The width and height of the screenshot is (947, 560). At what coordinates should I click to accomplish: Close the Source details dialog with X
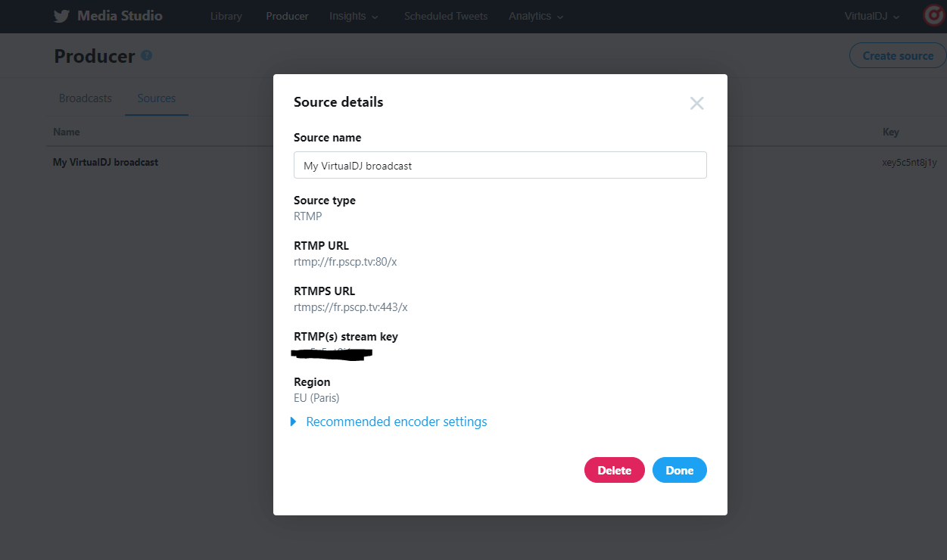697,104
